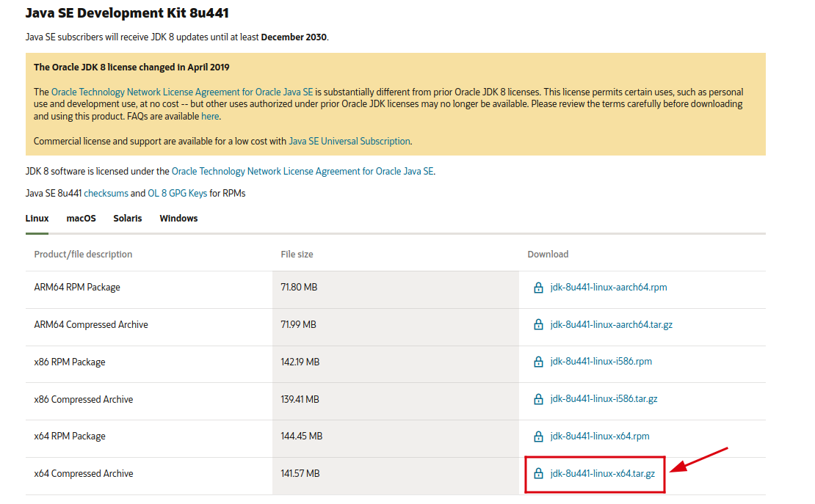Click the '141.57 MB' file size
Image resolution: width=815 pixels, height=504 pixels.
[x=300, y=474]
